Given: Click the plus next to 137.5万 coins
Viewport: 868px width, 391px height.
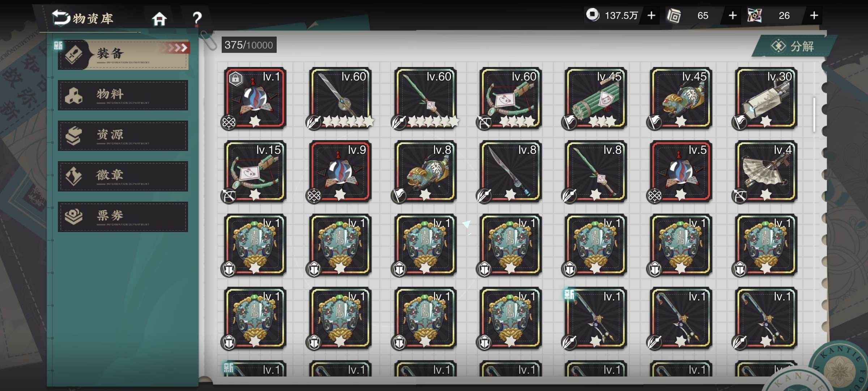Looking at the screenshot, I should point(651,16).
